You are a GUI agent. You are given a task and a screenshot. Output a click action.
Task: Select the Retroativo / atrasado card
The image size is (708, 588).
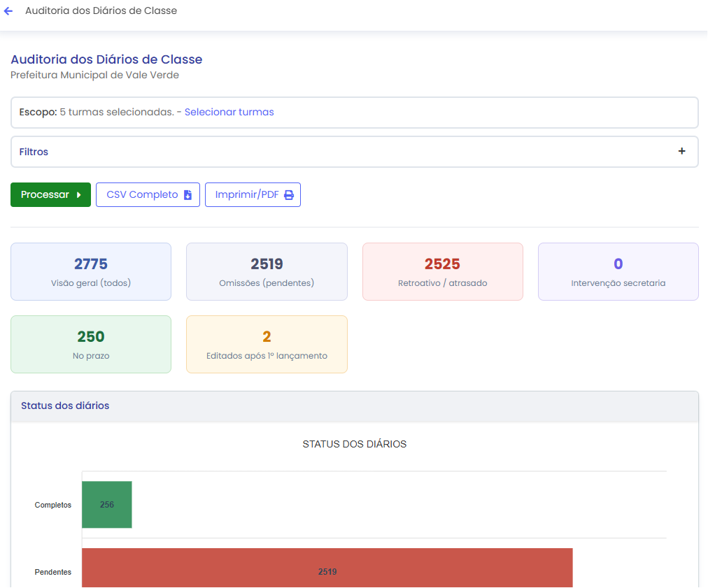(x=442, y=272)
